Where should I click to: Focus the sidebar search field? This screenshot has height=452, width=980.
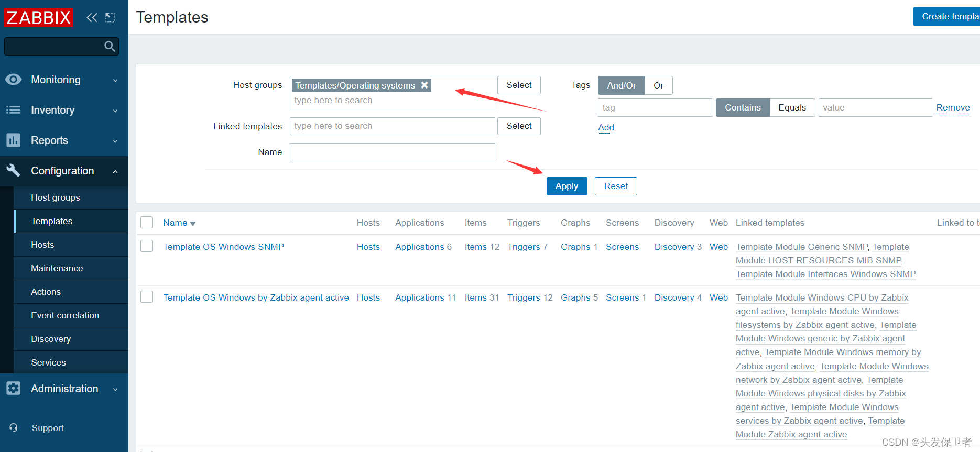[61, 47]
